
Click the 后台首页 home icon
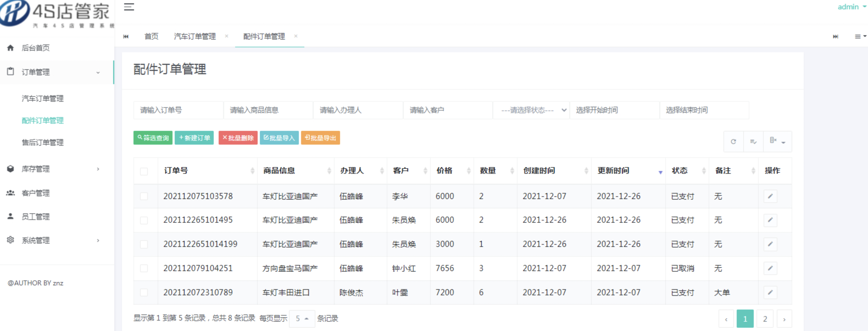[10, 48]
